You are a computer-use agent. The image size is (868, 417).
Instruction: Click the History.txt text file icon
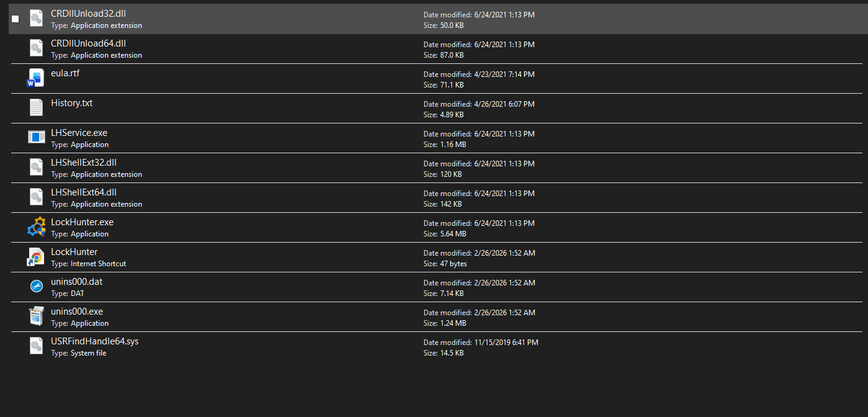pyautogui.click(x=37, y=107)
